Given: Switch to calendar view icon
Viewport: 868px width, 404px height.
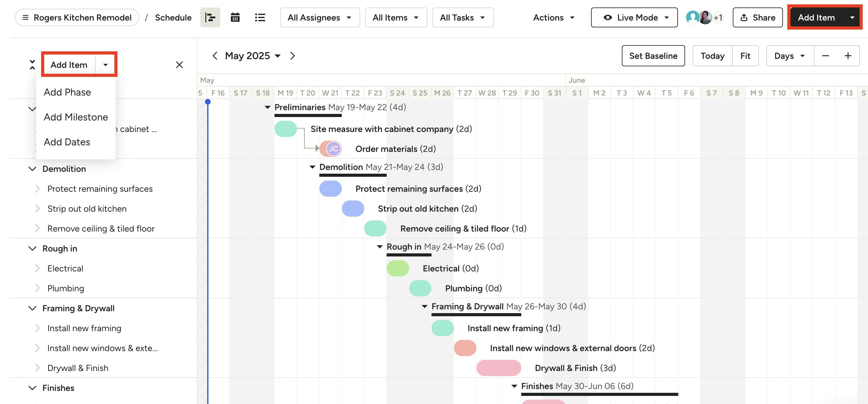Looking at the screenshot, I should (x=235, y=17).
